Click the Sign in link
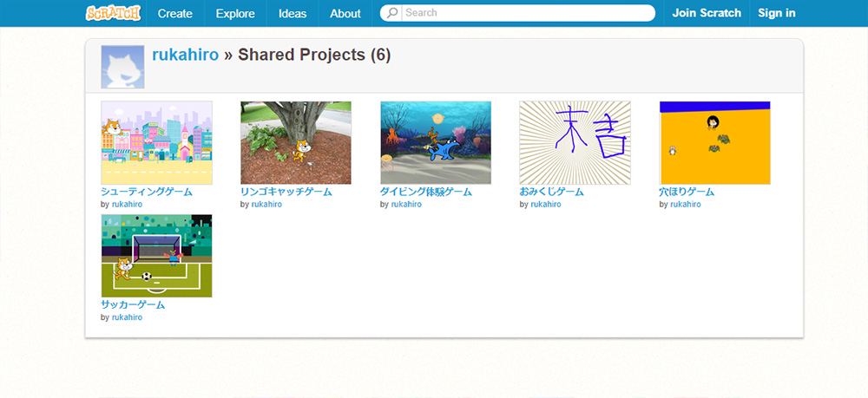The height and width of the screenshot is (398, 868). tap(776, 13)
